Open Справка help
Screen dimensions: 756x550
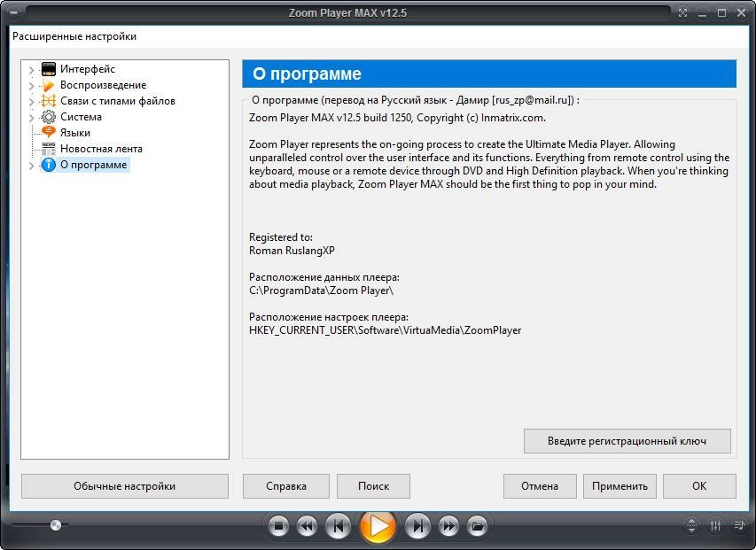tap(286, 486)
